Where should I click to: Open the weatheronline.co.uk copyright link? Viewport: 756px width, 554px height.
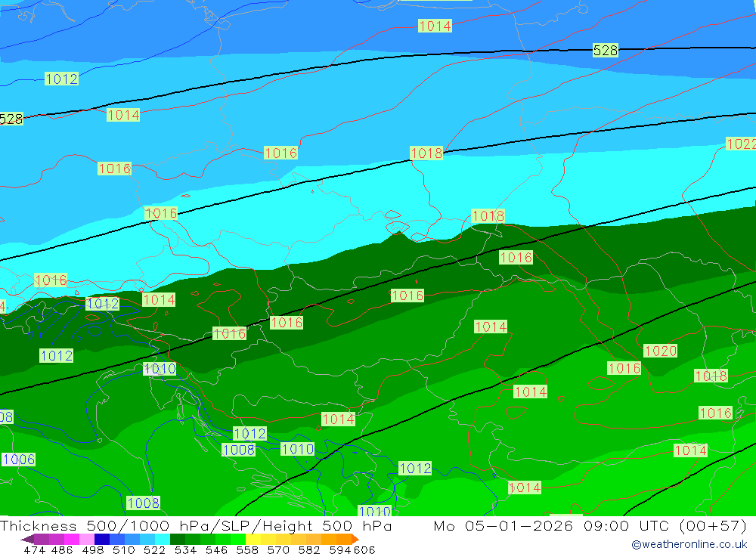click(689, 544)
